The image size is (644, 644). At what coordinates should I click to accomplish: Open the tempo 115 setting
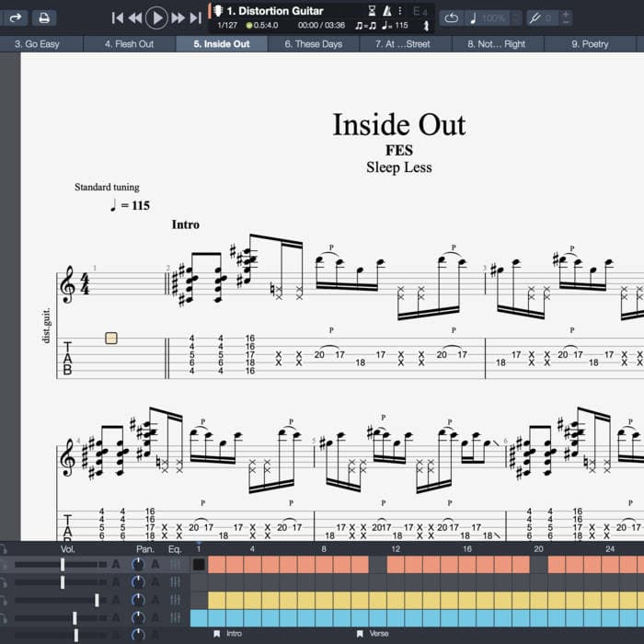395,26
